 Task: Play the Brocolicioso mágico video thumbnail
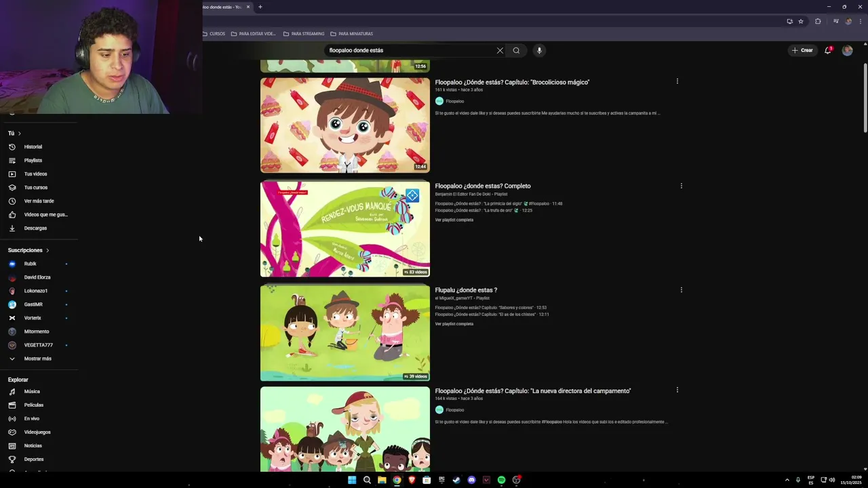pos(345,125)
